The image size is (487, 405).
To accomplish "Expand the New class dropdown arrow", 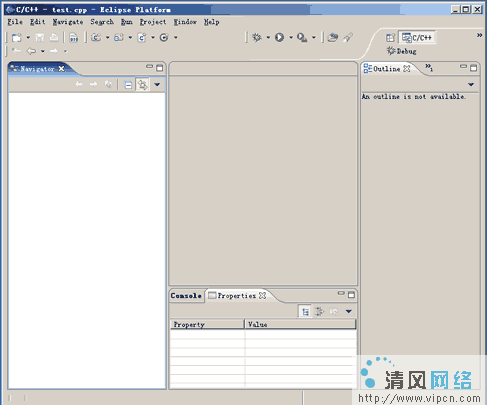I will 175,38.
